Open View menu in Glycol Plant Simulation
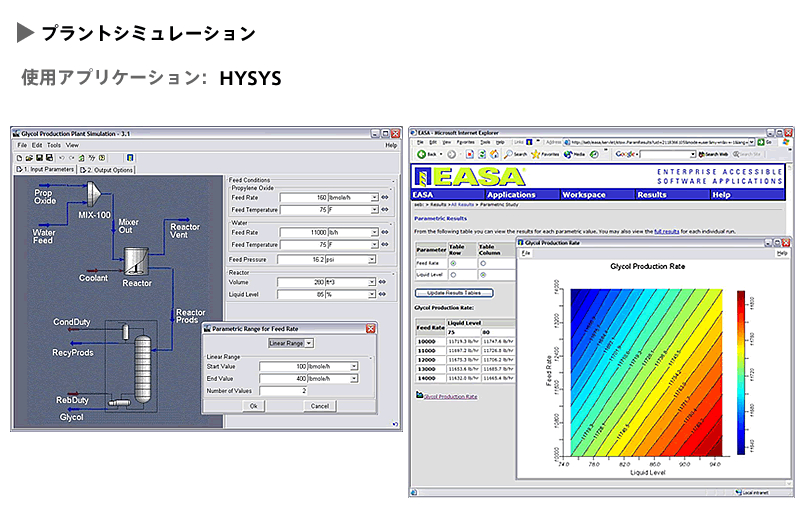 tap(72, 145)
